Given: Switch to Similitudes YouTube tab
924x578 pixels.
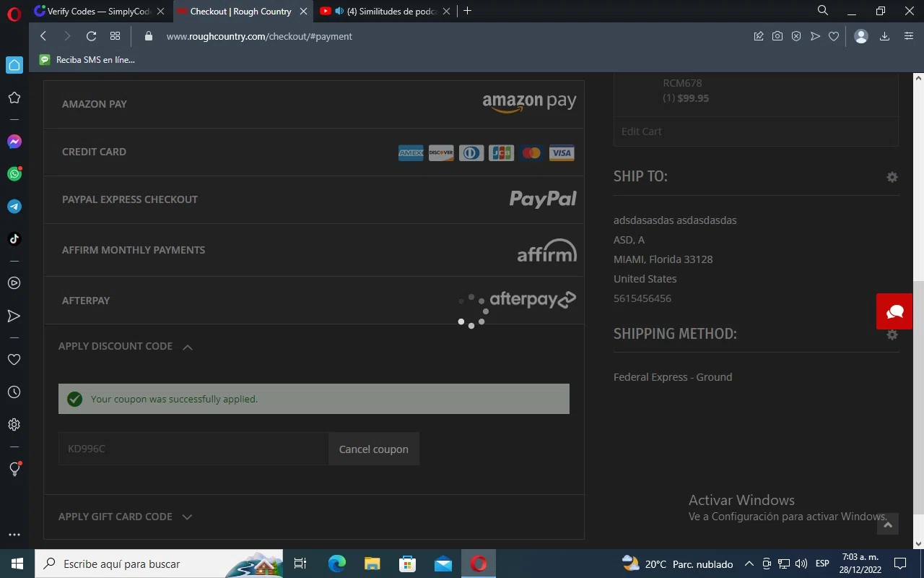Looking at the screenshot, I should [x=387, y=11].
